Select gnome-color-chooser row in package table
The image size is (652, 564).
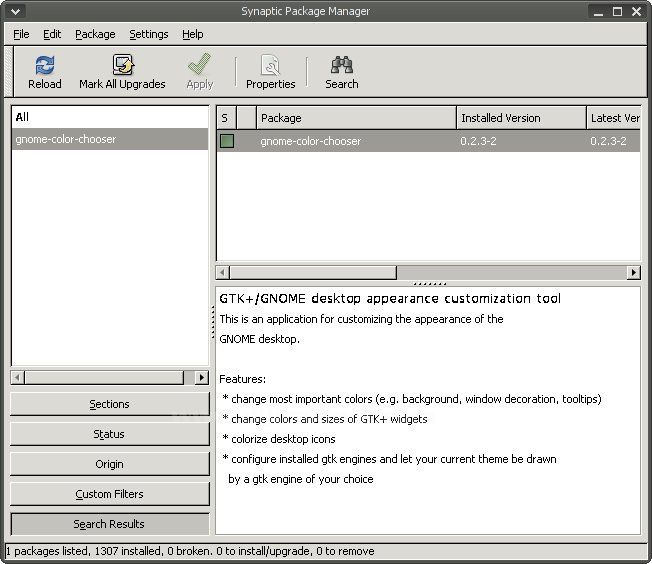pos(428,141)
